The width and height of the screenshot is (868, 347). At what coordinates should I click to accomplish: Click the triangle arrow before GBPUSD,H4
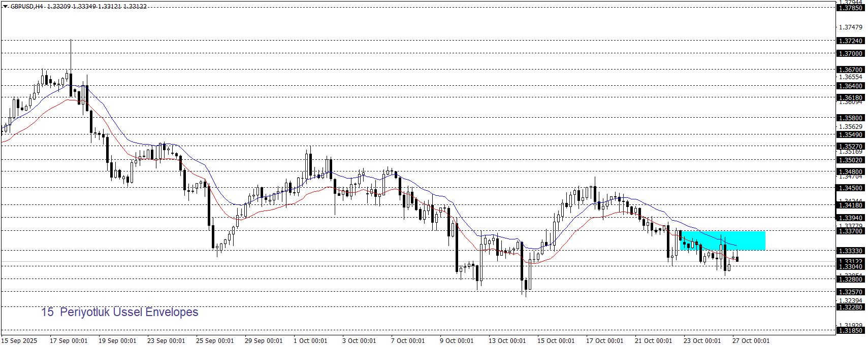(x=5, y=7)
